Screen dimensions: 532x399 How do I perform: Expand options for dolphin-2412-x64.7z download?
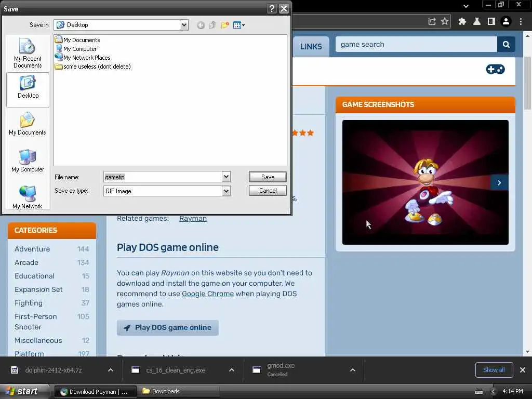click(x=111, y=370)
